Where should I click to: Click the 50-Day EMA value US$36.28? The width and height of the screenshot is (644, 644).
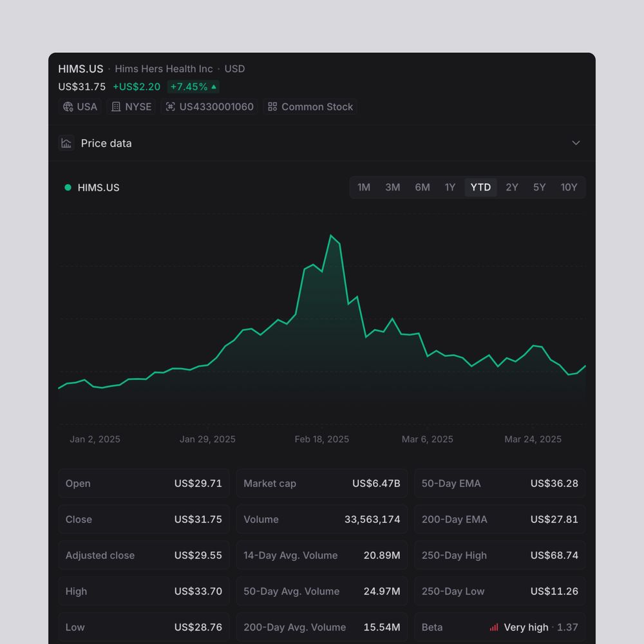coord(554,484)
